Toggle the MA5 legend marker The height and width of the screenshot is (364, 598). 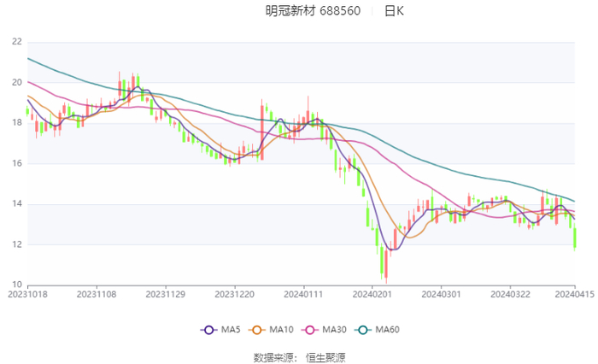click(208, 330)
